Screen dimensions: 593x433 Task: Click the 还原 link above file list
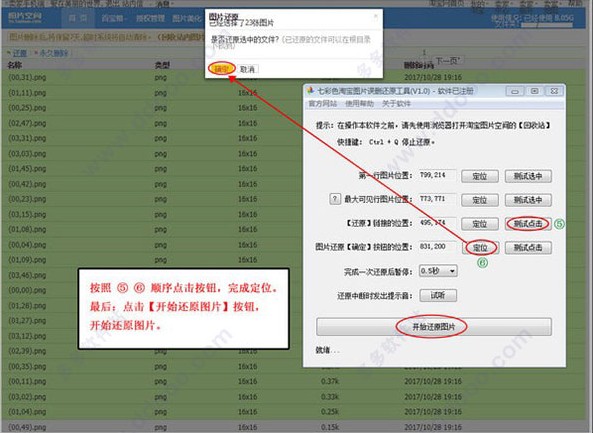pos(20,53)
